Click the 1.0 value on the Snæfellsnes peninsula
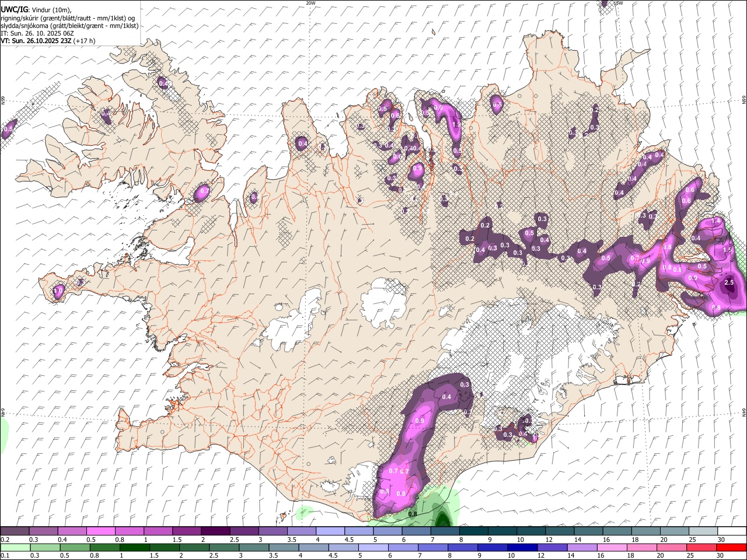 click(58, 290)
